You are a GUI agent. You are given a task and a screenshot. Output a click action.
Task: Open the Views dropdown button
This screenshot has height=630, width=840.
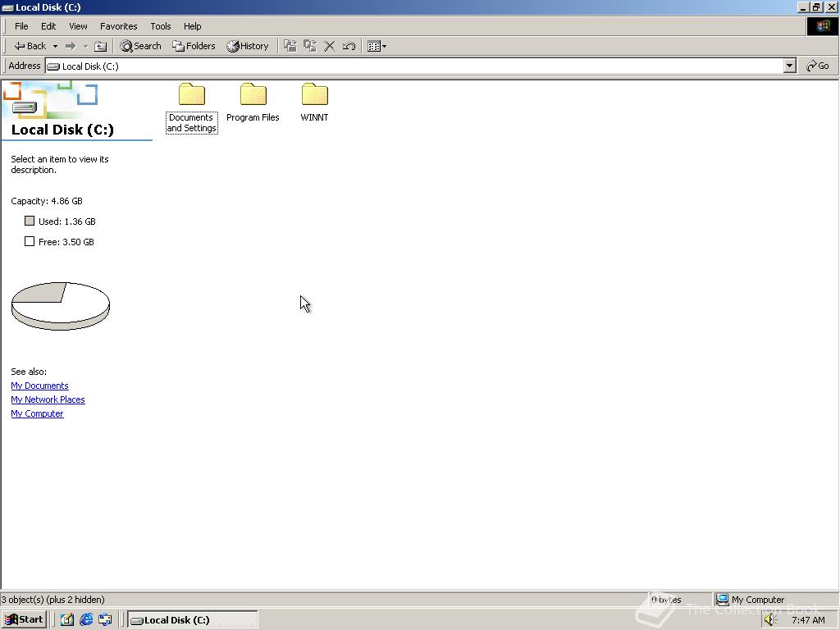click(x=377, y=46)
